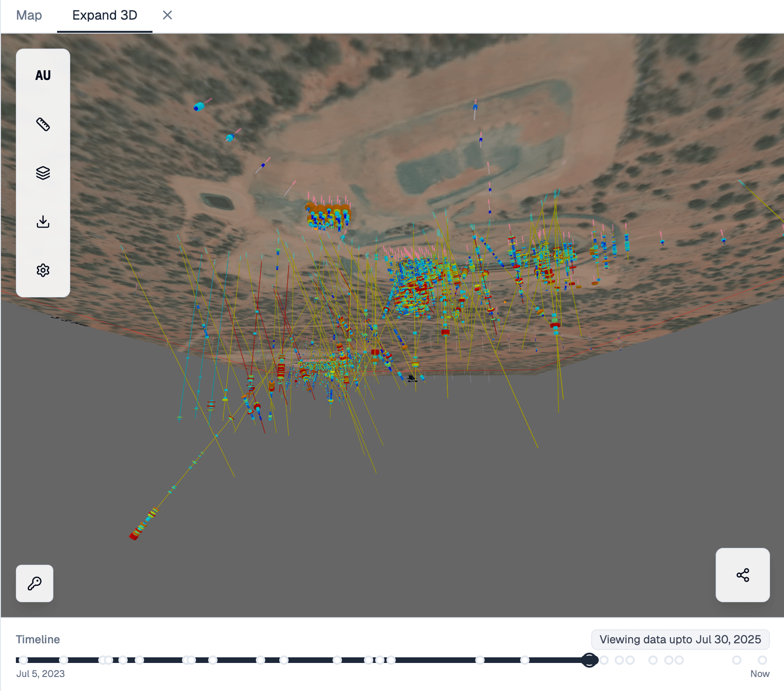Select the ruler measure tool
Image resolution: width=784 pixels, height=691 pixels.
[x=43, y=124]
